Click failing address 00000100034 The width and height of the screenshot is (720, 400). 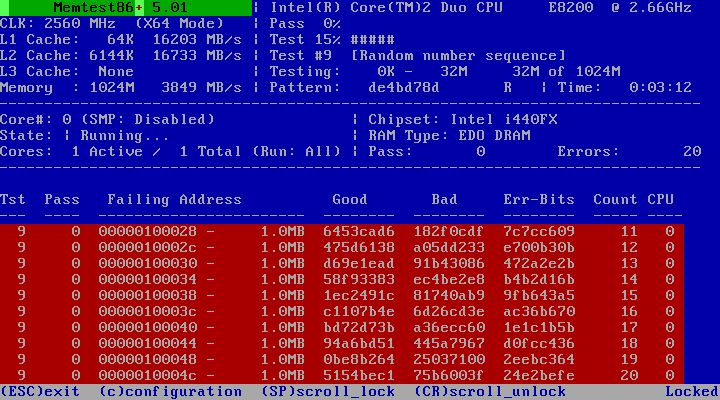(x=148, y=280)
